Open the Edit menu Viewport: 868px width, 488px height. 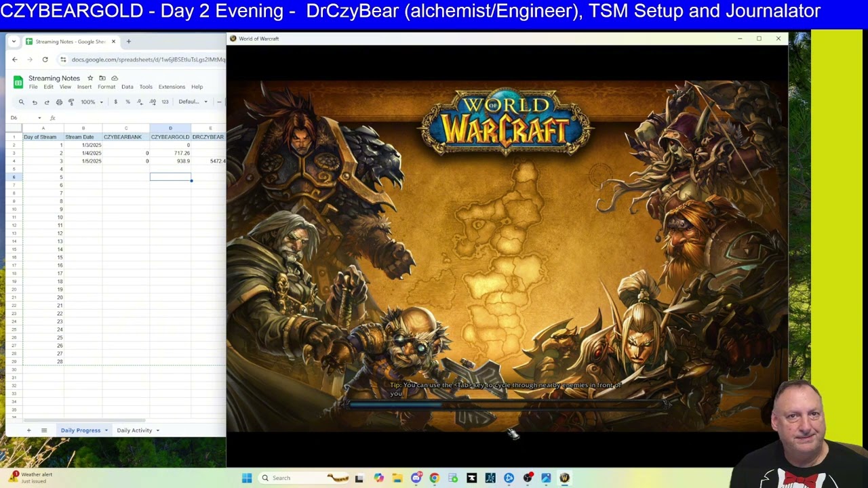49,87
